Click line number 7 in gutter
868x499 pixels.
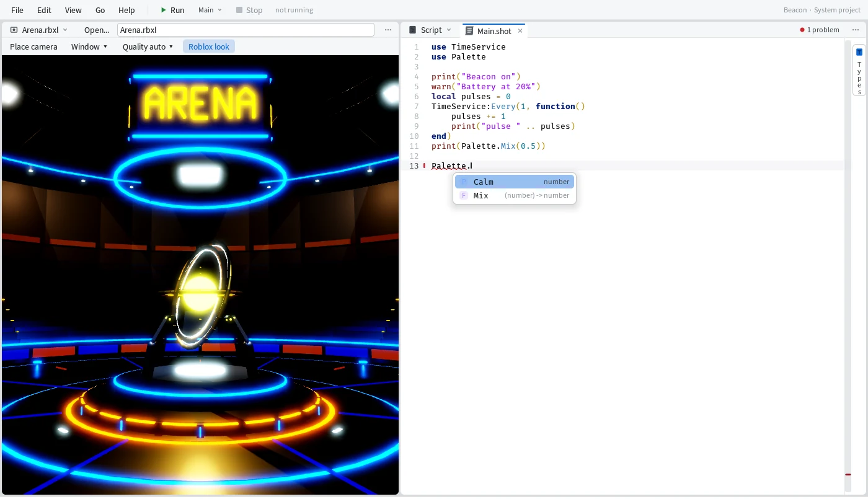point(417,106)
